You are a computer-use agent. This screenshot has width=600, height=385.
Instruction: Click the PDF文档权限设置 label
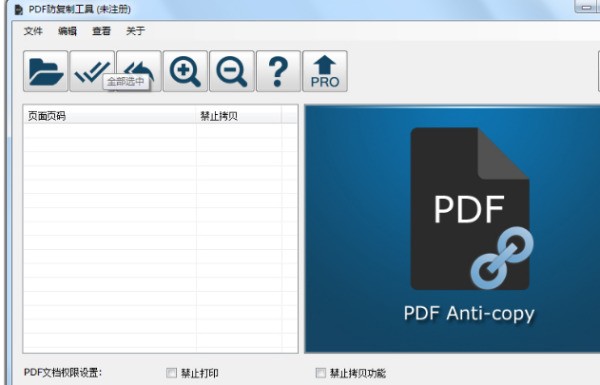(x=63, y=373)
